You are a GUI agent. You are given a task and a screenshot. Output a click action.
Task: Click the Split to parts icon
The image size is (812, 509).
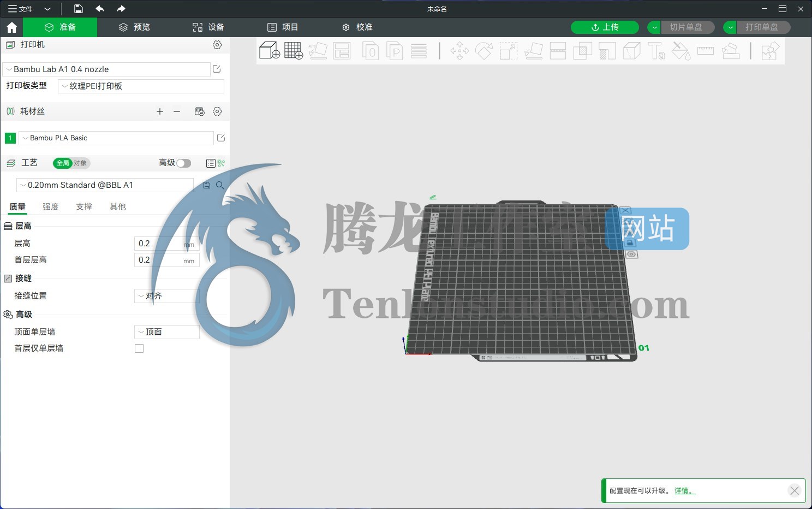pos(395,50)
